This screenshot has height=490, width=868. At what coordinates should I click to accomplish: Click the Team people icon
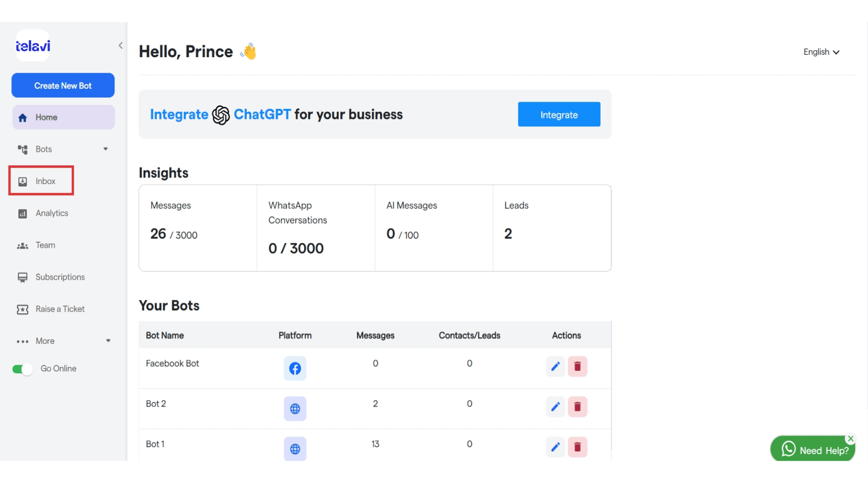[x=23, y=246]
